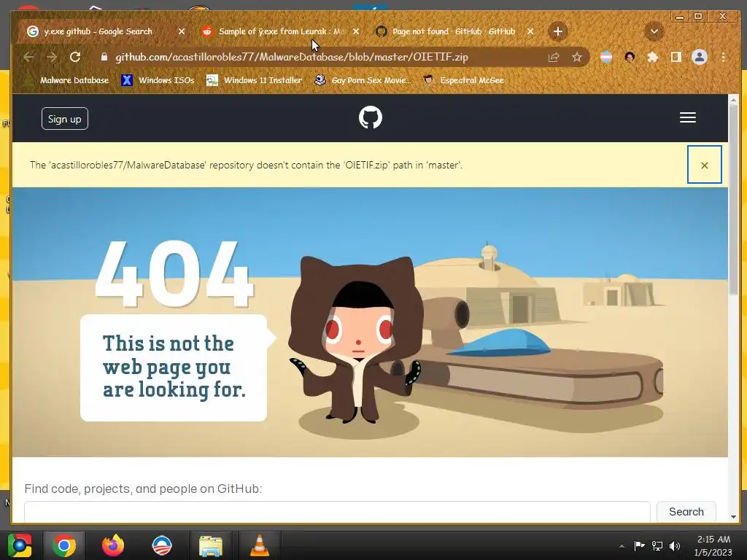This screenshot has width=747, height=560.
Task: Click the scrollbar down arrow
Action: click(x=733, y=517)
